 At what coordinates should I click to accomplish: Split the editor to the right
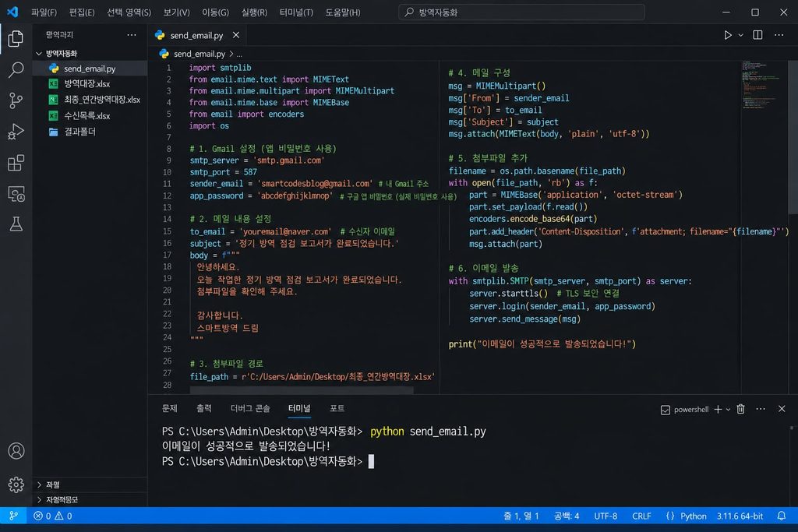coord(757,35)
